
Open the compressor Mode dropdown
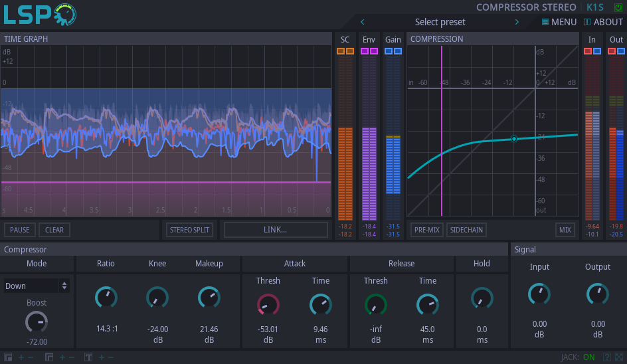coord(37,286)
